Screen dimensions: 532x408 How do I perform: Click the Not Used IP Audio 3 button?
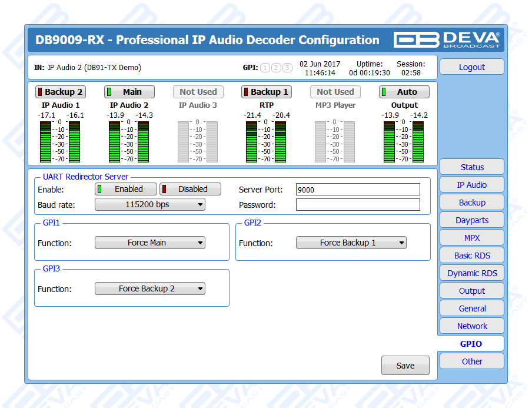pos(198,92)
